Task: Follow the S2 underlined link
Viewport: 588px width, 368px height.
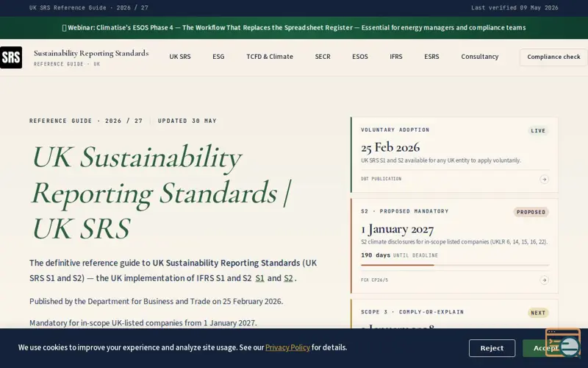Action: coord(288,278)
